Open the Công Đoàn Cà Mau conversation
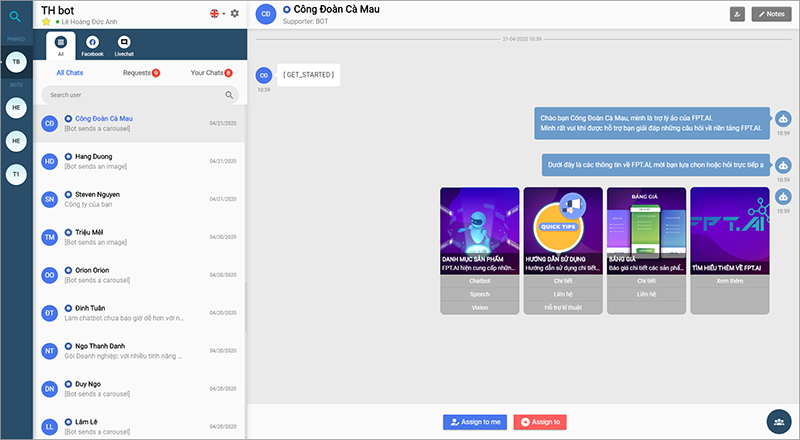Viewport: 800px width, 440px height. coord(139,123)
